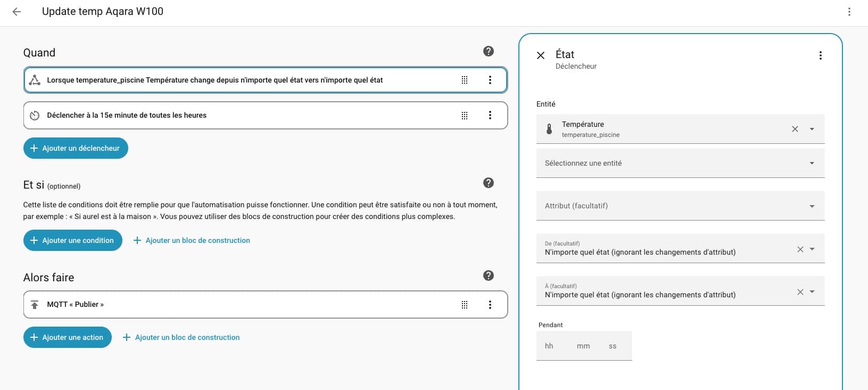Open three-dot menu of 15e minute trigger
Image resolution: width=868 pixels, height=390 pixels.
(x=490, y=115)
